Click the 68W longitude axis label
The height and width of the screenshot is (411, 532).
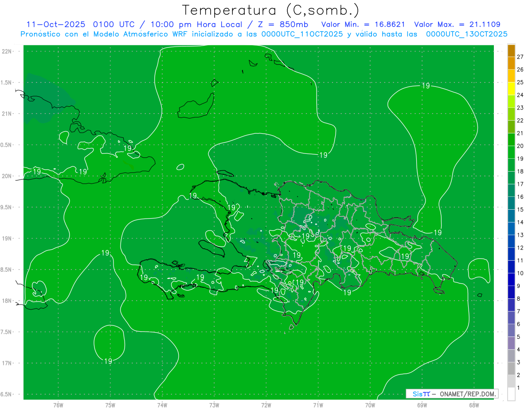click(x=473, y=405)
